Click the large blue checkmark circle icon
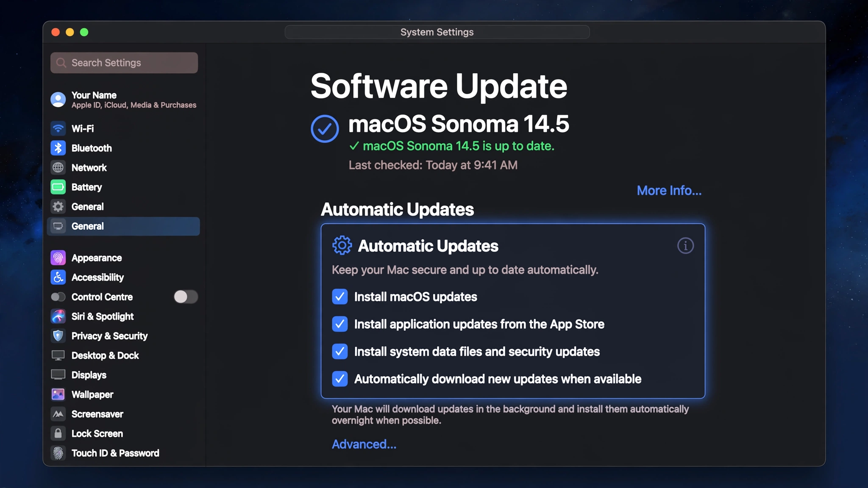The height and width of the screenshot is (488, 868). [325, 129]
